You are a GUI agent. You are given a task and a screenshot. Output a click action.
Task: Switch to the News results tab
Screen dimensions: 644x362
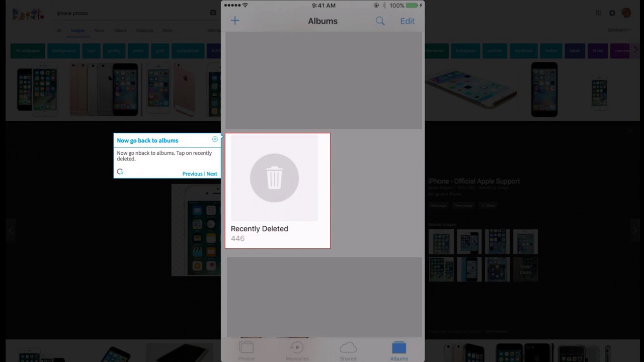[x=99, y=30]
